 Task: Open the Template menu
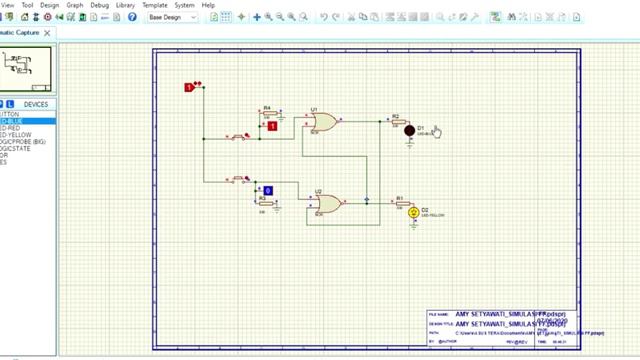155,5
